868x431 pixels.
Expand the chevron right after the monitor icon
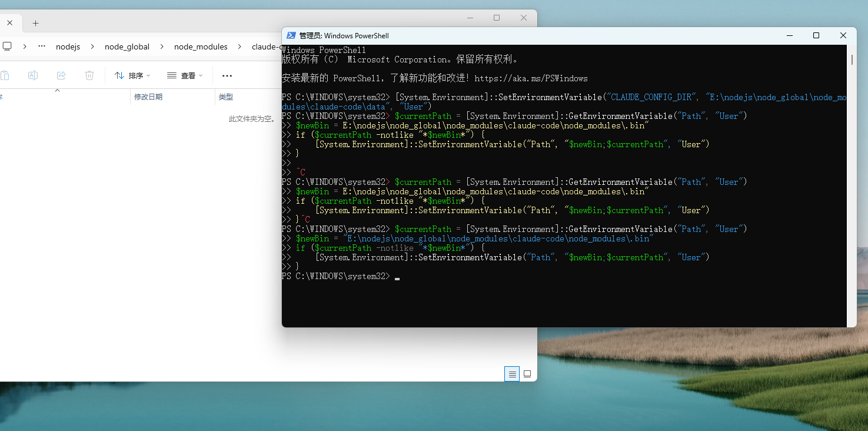coord(25,46)
